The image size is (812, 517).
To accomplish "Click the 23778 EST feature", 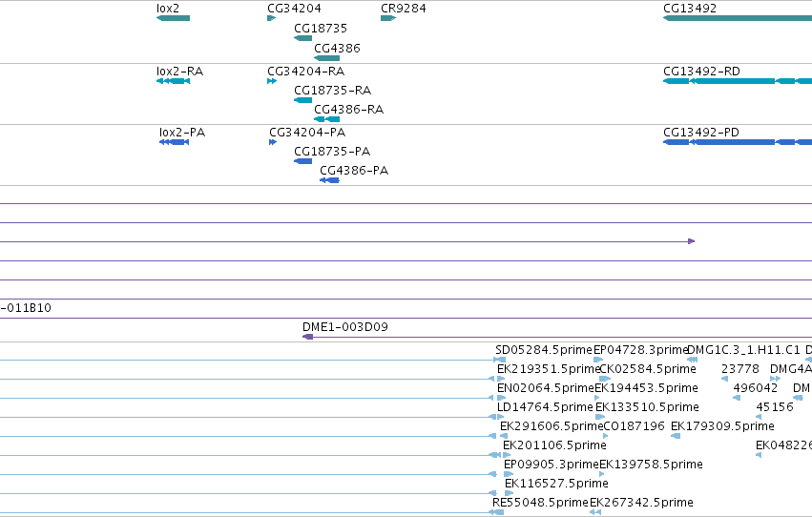I will click(x=724, y=379).
